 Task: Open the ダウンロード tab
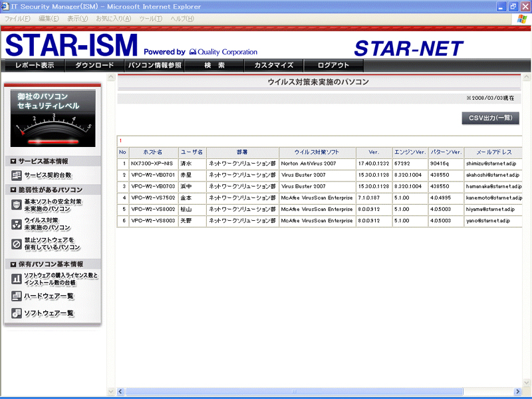click(94, 65)
